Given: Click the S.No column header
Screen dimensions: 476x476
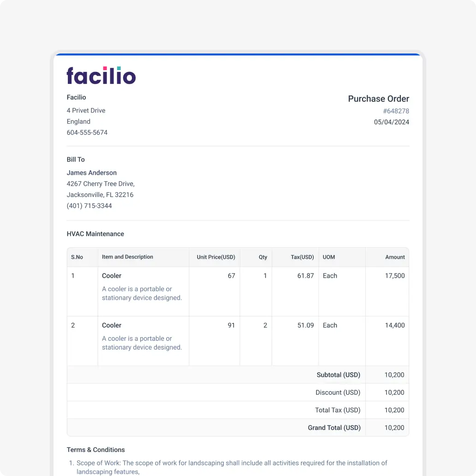Looking at the screenshot, I should 77,257.
